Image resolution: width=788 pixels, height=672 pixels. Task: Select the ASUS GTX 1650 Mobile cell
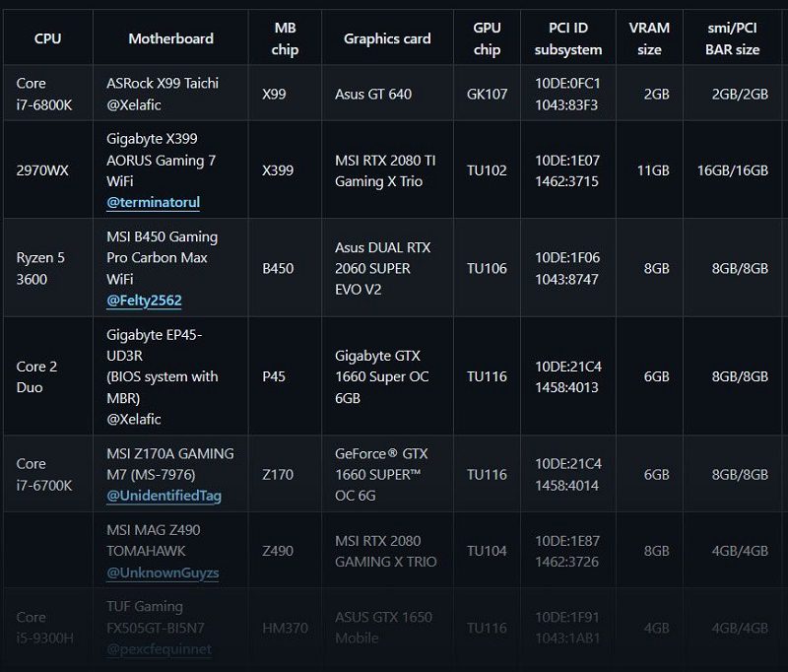tap(387, 628)
